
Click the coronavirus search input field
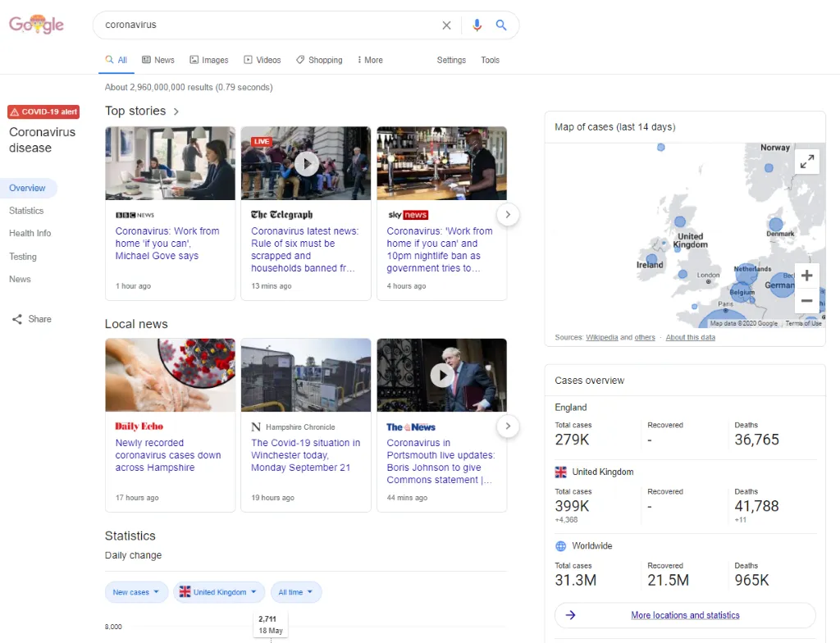tap(268, 25)
